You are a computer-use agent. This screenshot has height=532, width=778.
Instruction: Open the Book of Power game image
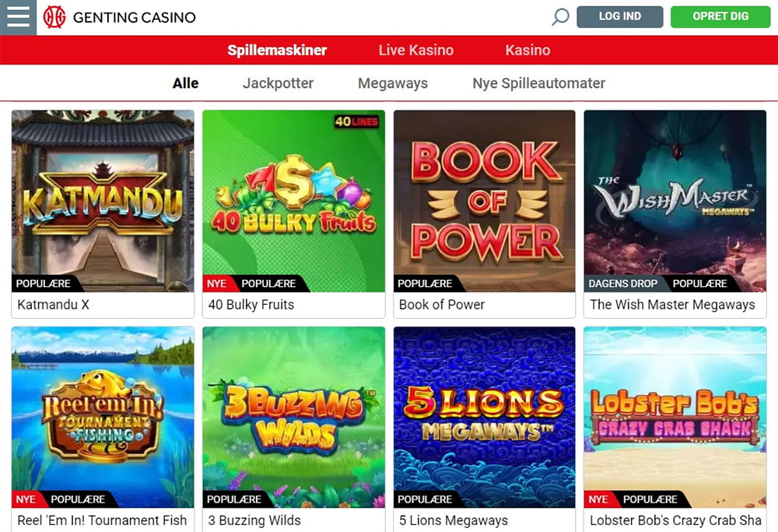click(x=484, y=201)
